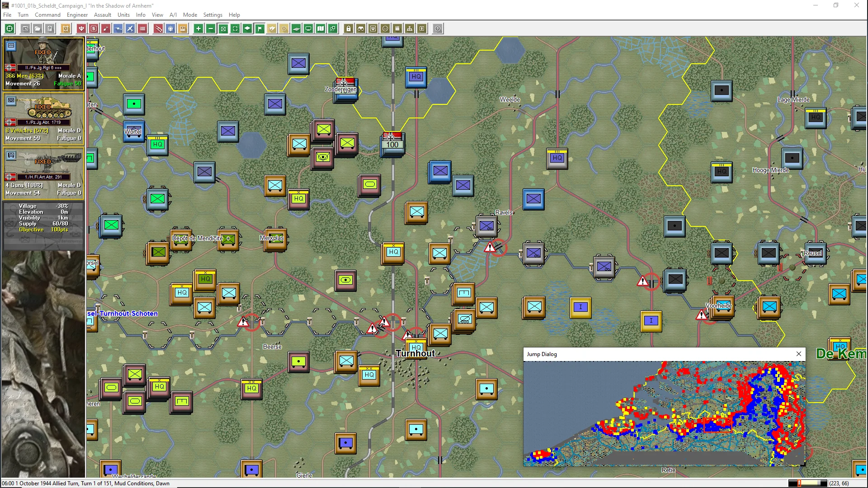The height and width of the screenshot is (488, 868).
Task: Click the status bar progress indicator bar
Action: [807, 483]
